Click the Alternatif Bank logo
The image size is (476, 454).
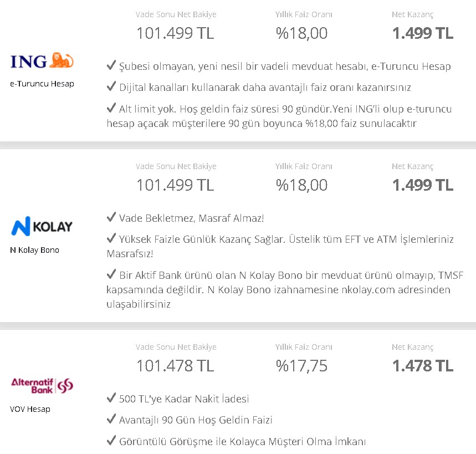click(x=42, y=386)
